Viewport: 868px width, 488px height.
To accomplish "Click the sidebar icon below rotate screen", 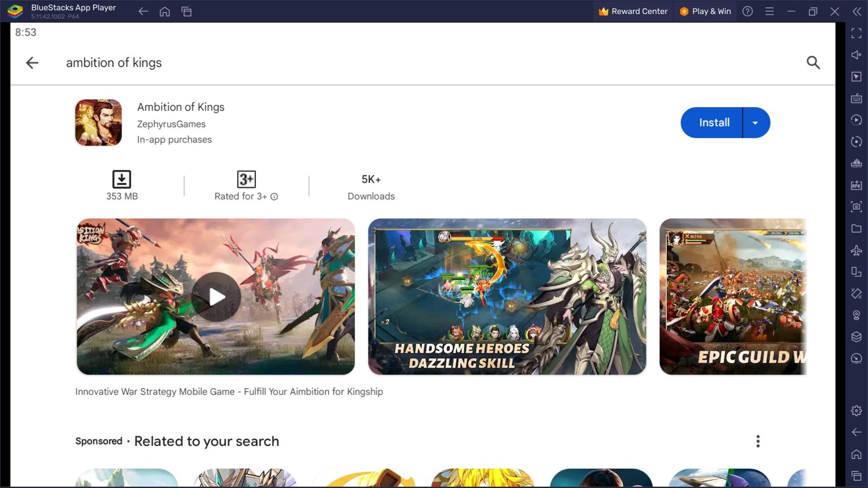I will click(x=856, y=293).
